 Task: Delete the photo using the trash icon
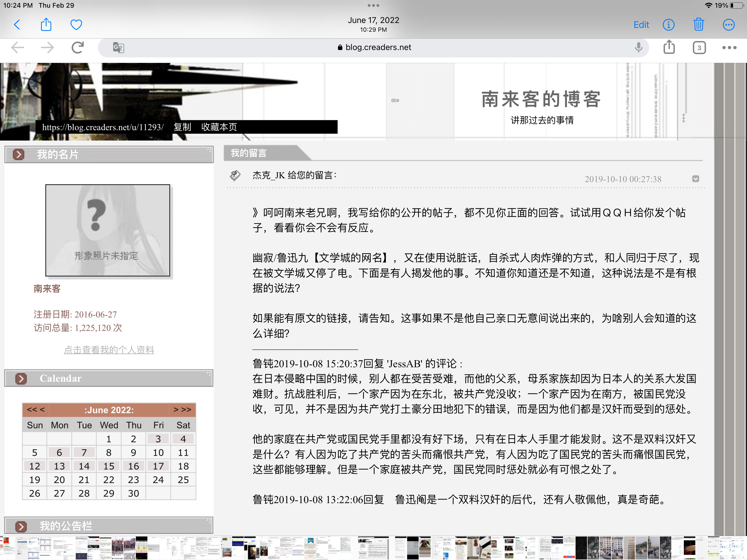click(x=699, y=24)
